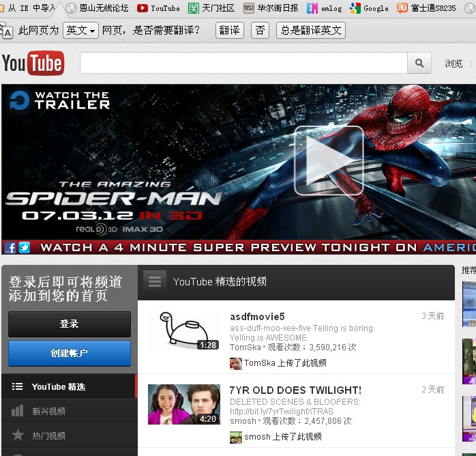Image resolution: width=476 pixels, height=456 pixels.
Task: Click the star icon beside 热门视频
Action: (x=18, y=435)
